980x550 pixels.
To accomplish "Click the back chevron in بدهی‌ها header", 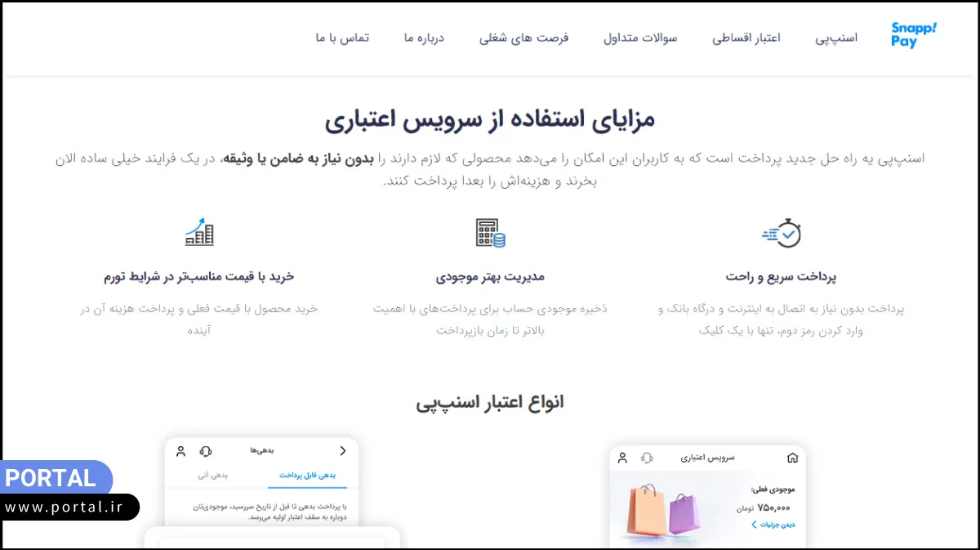I will (343, 450).
